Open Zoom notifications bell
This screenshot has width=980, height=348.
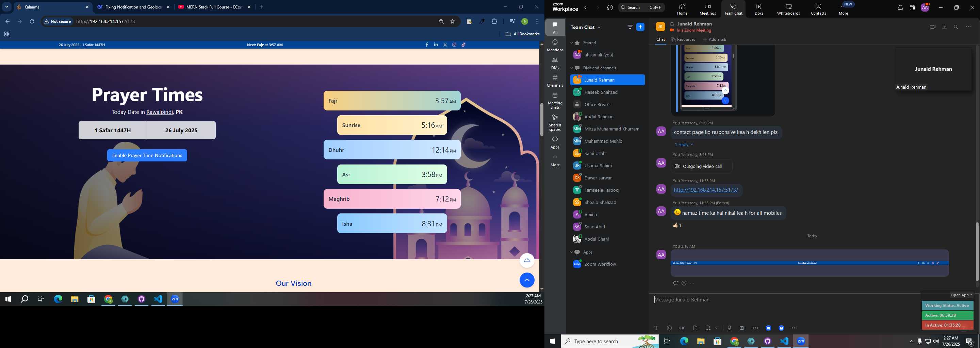pos(900,8)
